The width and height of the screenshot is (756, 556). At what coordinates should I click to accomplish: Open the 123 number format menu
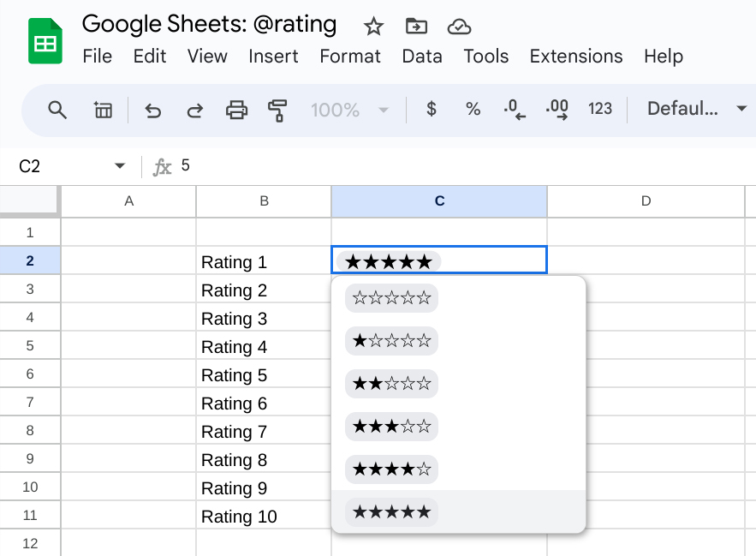click(600, 109)
